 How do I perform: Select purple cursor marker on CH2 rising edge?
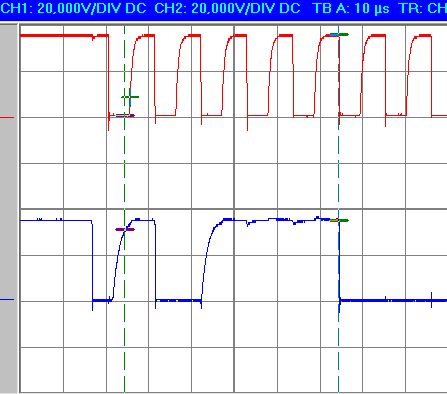pyautogui.click(x=125, y=229)
